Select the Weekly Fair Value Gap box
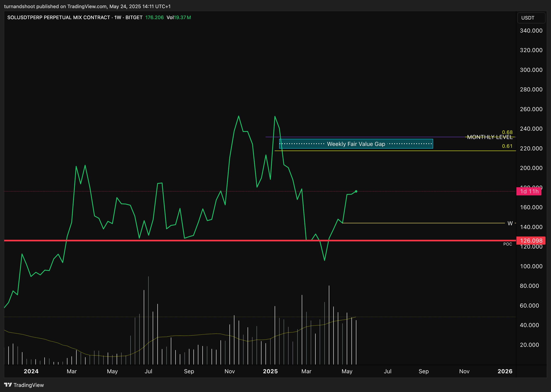This screenshot has width=551, height=392. tap(356, 144)
